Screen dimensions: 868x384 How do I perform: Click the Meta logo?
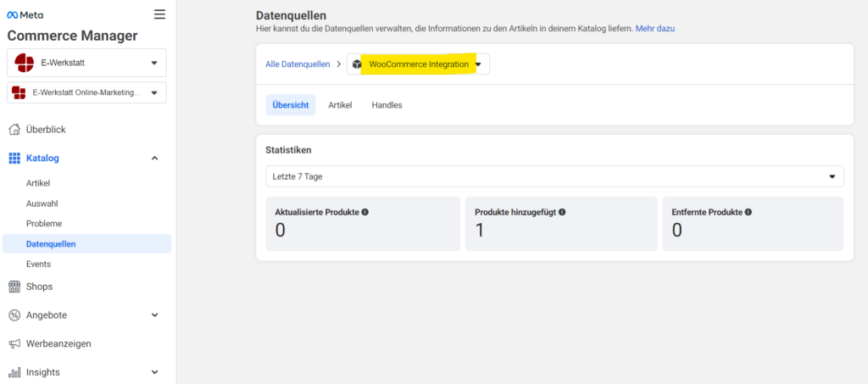(x=25, y=15)
